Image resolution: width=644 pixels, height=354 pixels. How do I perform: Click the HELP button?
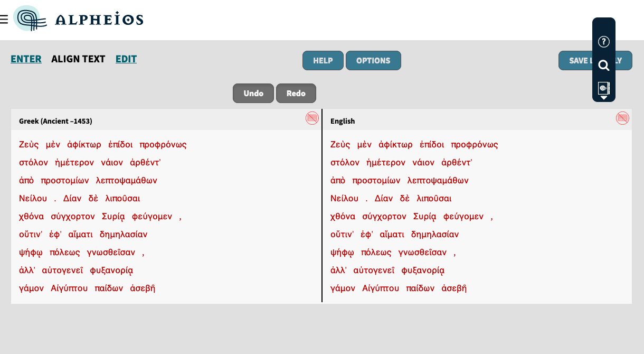coord(323,60)
